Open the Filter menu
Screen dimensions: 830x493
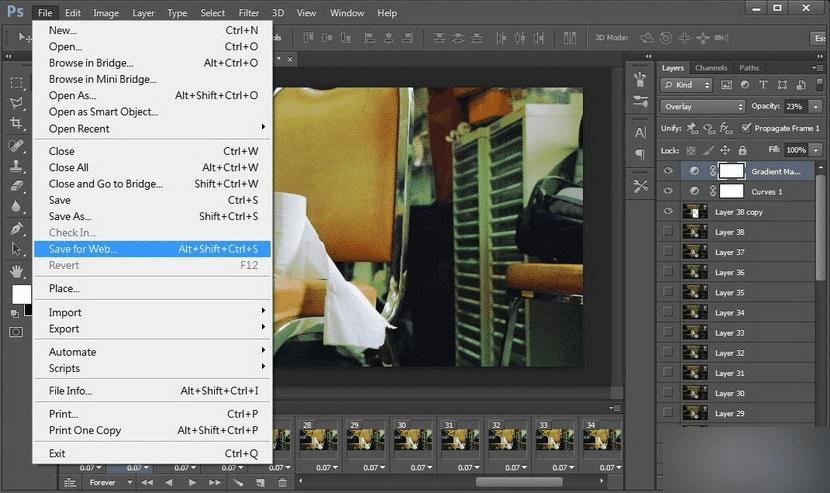[x=248, y=13]
